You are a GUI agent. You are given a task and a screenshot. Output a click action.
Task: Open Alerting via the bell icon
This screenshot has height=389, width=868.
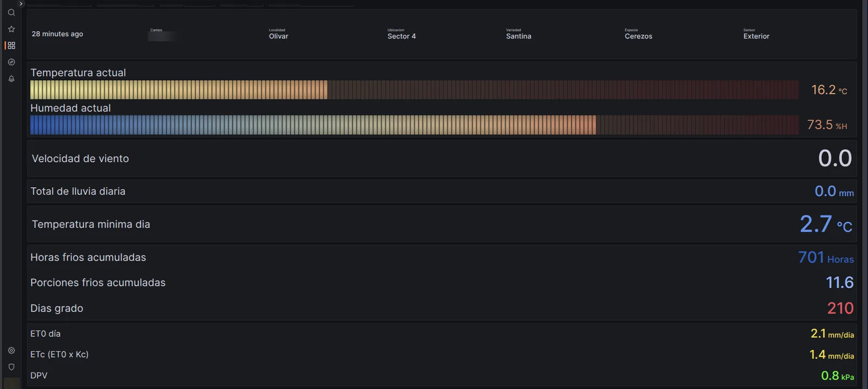[11, 79]
